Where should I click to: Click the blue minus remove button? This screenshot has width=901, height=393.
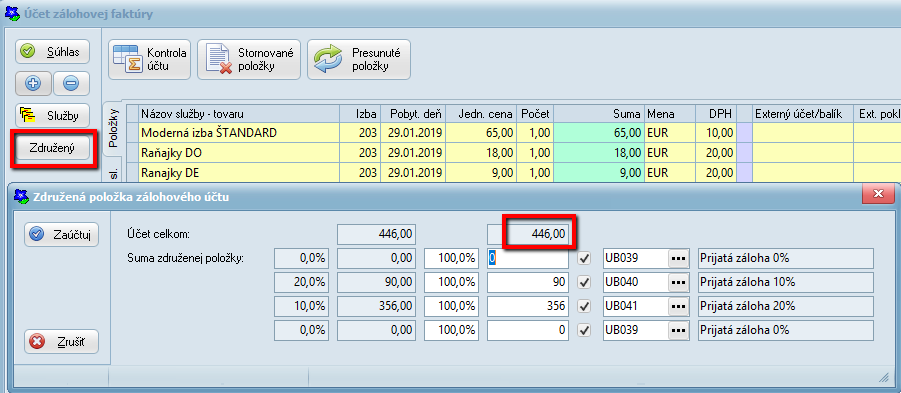71,84
